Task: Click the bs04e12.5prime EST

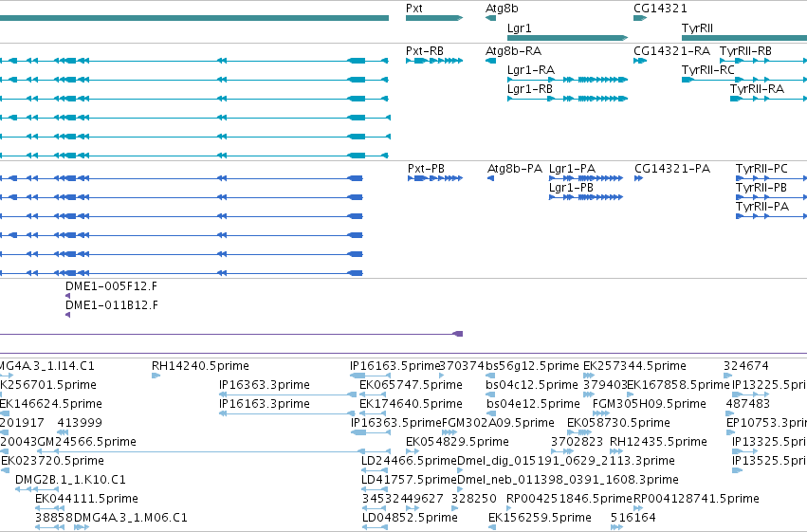Action: click(x=490, y=413)
